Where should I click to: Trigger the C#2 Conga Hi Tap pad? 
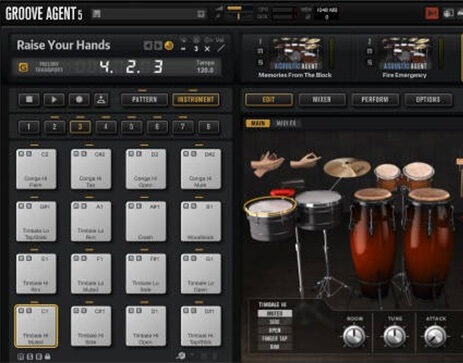pyautogui.click(x=91, y=169)
